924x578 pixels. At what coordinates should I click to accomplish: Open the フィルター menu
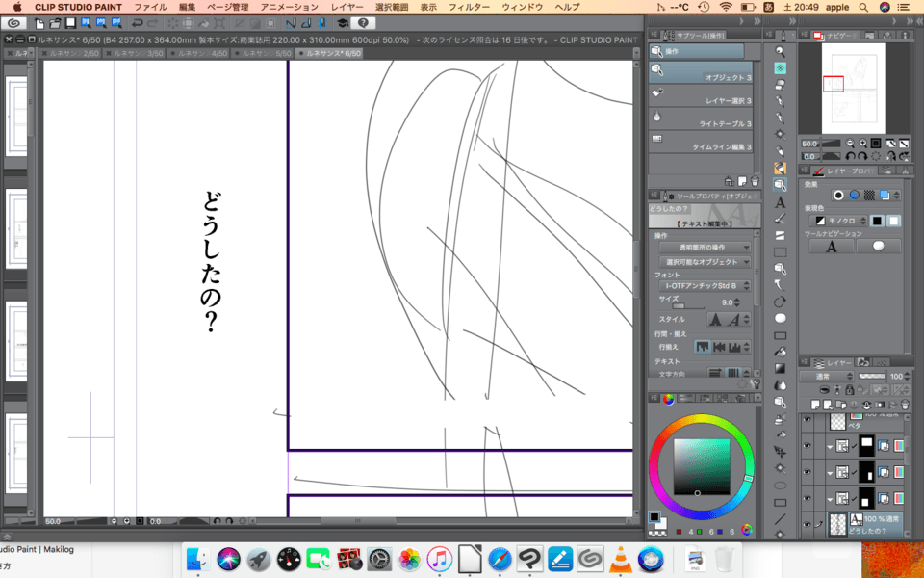point(470,7)
